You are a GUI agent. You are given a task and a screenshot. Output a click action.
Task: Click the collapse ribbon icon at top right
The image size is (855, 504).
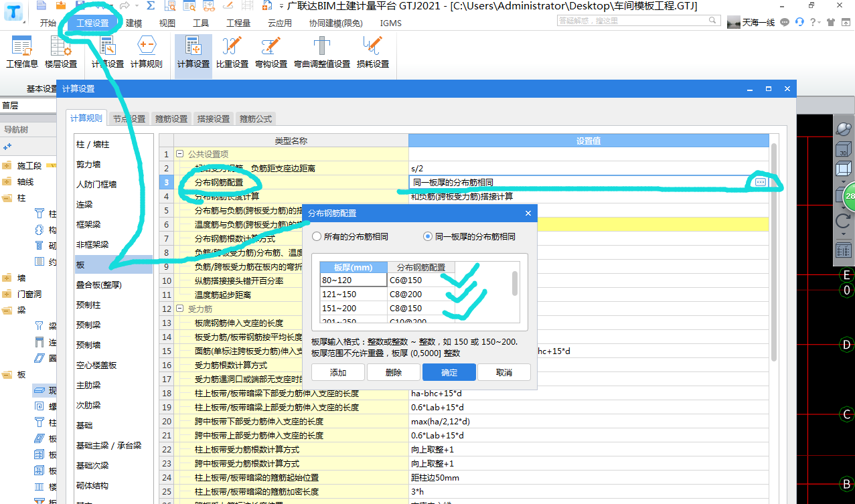[847, 22]
